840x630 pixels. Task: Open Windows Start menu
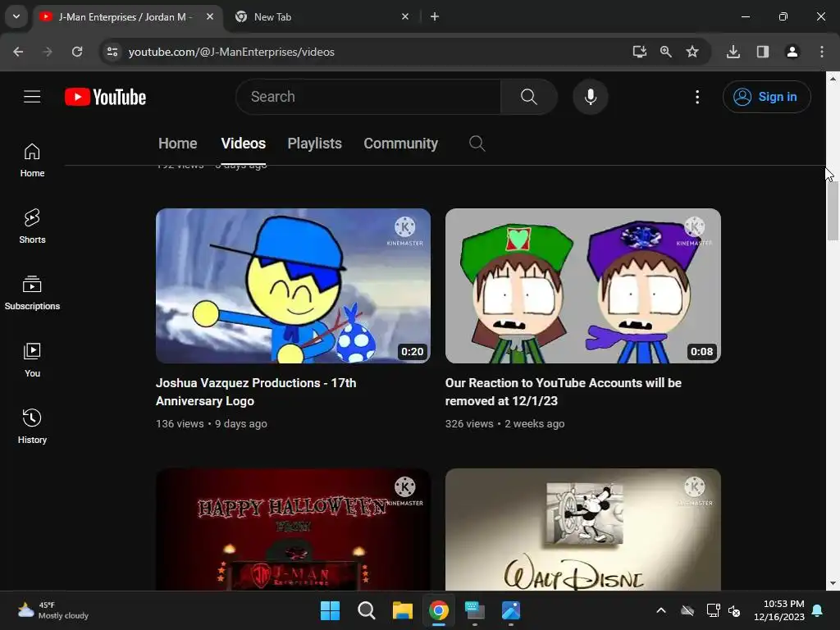pyautogui.click(x=330, y=610)
